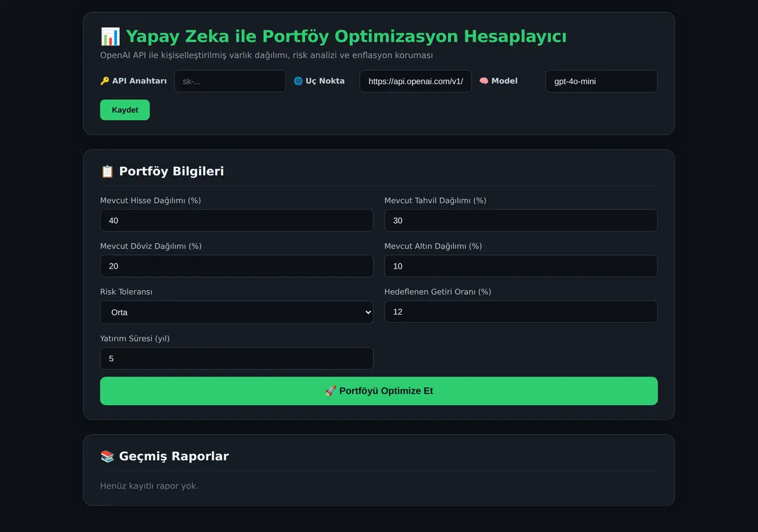Image resolution: width=758 pixels, height=532 pixels.
Task: Click the 'Risk Toleransı' label
Action: (x=126, y=292)
